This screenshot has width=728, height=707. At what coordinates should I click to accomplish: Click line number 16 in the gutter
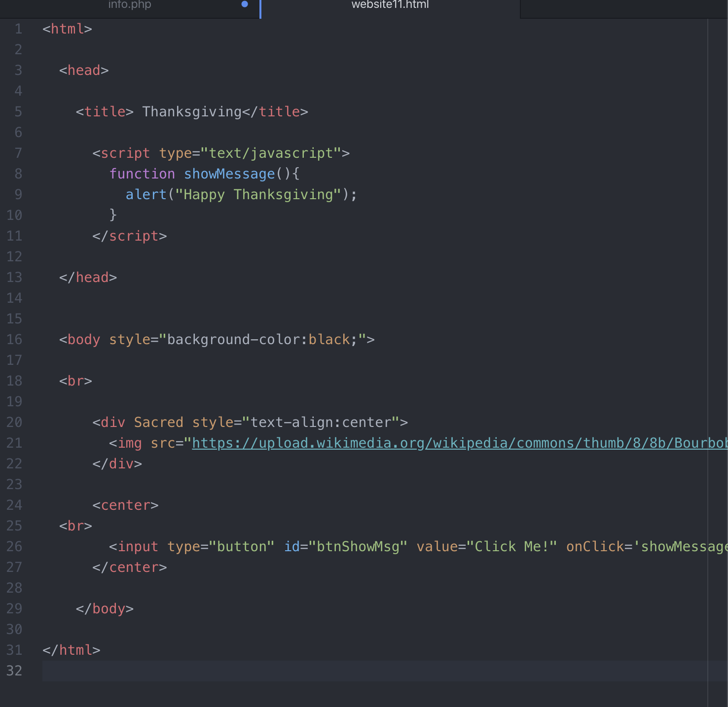tap(14, 340)
